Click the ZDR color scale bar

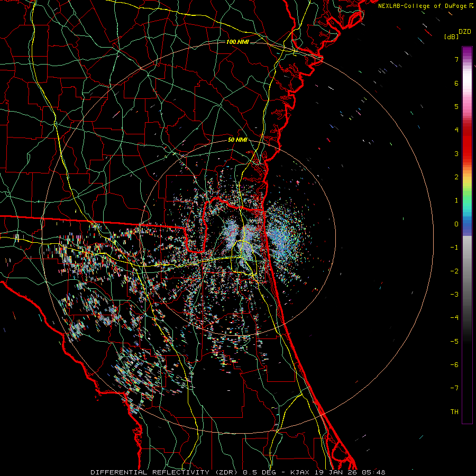click(467, 235)
